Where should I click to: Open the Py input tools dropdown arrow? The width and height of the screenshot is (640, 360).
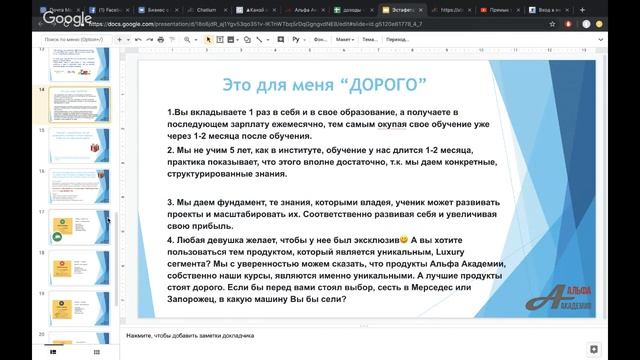[304, 40]
